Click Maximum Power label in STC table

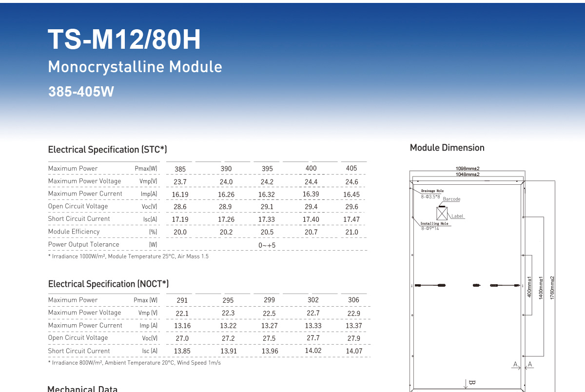[x=73, y=168]
